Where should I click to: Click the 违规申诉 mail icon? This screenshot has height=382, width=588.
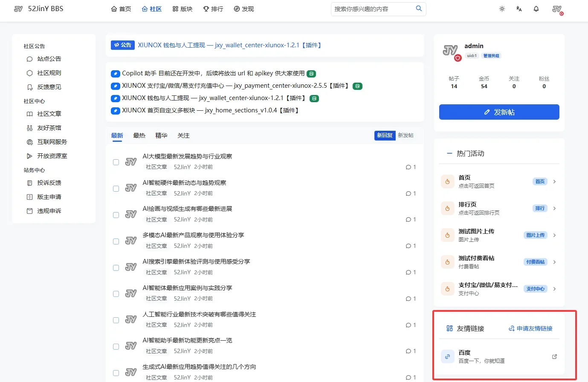click(x=29, y=211)
